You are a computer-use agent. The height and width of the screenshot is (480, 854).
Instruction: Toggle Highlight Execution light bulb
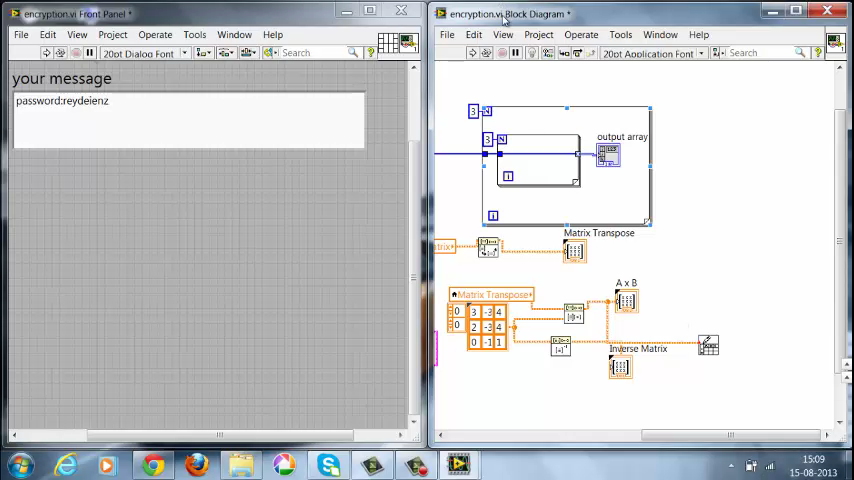[530, 53]
